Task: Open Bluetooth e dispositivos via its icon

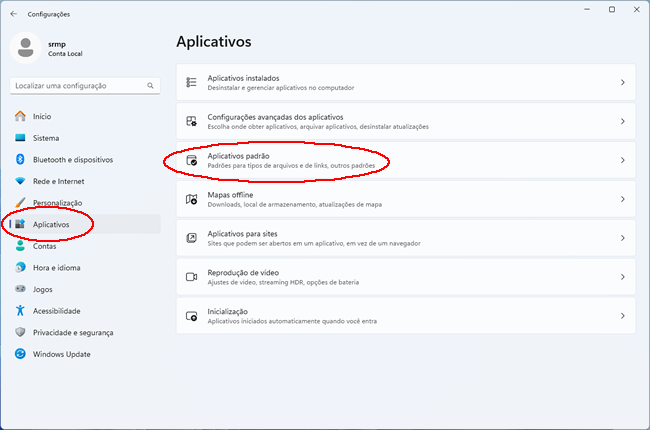Action: [20, 159]
